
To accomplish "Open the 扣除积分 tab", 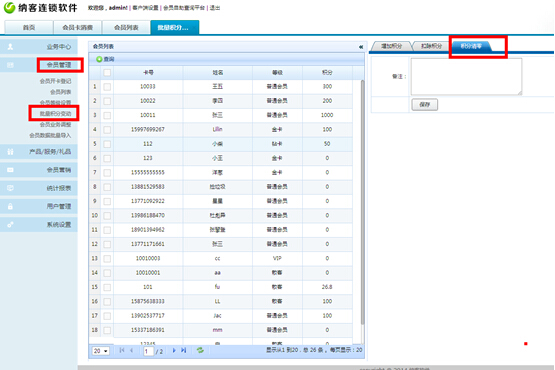I will 431,46.
